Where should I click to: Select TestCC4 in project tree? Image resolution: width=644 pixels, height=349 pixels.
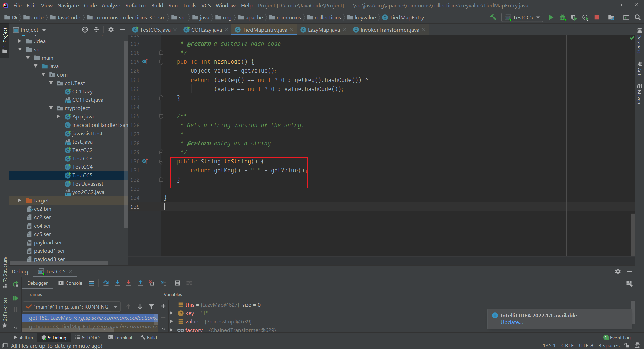coord(82,167)
